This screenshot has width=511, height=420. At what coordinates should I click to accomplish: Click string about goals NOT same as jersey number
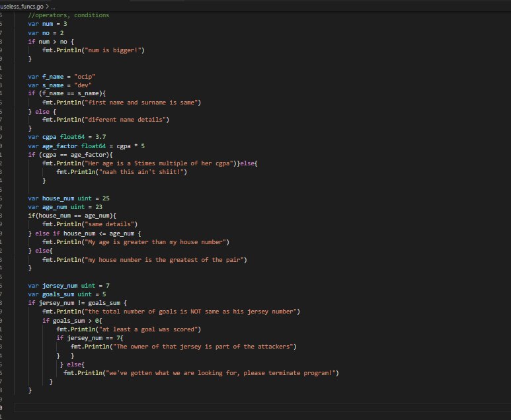point(190,312)
